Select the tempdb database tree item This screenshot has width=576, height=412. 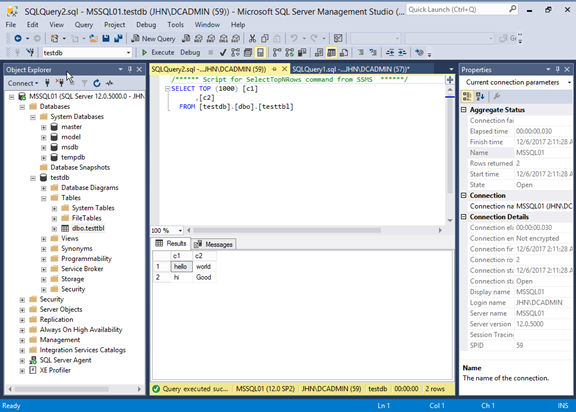pyautogui.click(x=73, y=157)
